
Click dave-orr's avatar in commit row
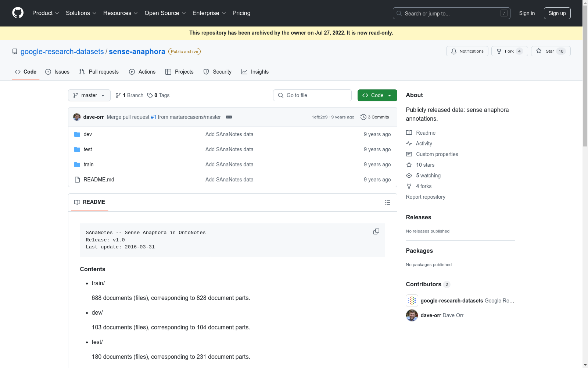(77, 117)
